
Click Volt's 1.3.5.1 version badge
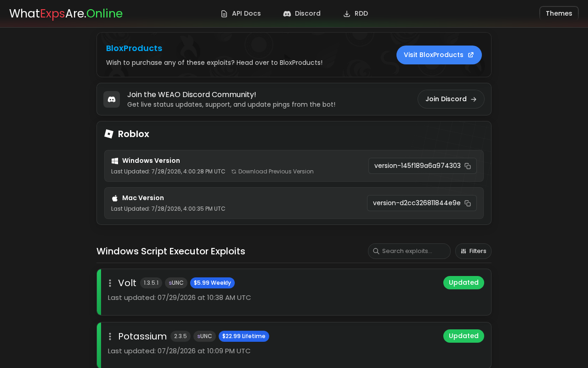[x=151, y=283]
